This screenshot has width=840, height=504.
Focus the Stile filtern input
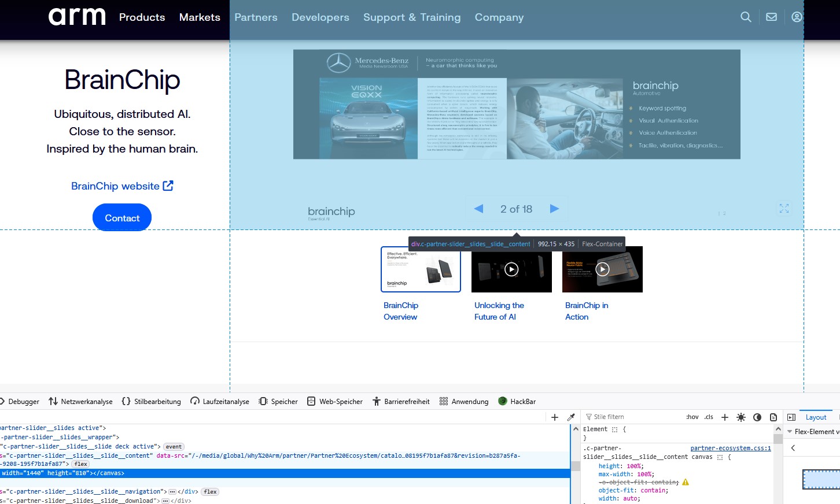633,417
